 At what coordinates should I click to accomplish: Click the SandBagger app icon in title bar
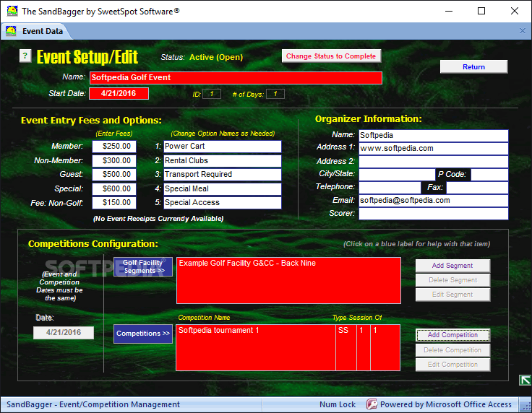pyautogui.click(x=12, y=11)
